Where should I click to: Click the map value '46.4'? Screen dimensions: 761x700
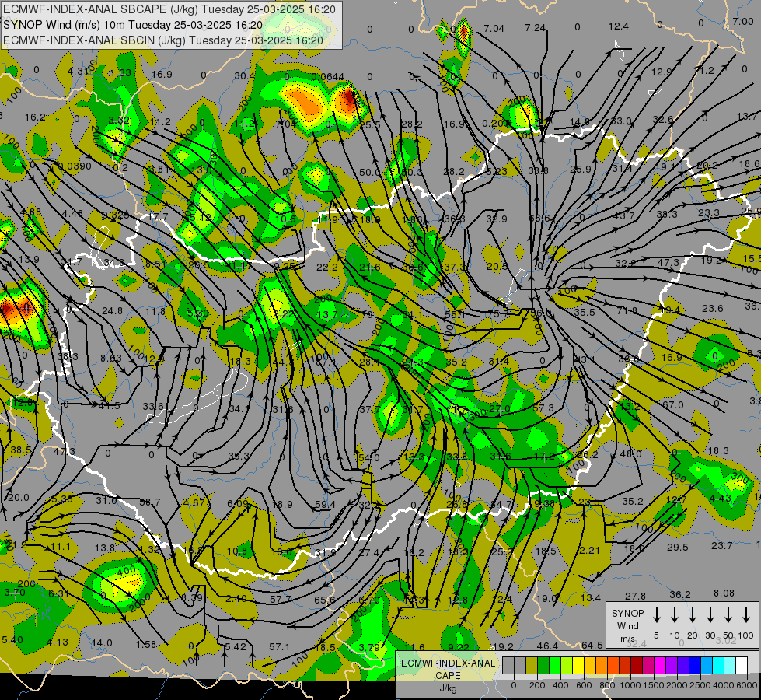click(x=547, y=646)
